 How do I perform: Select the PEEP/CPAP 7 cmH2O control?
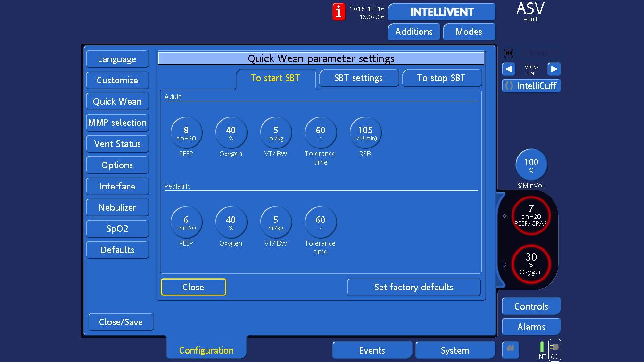coord(531,215)
